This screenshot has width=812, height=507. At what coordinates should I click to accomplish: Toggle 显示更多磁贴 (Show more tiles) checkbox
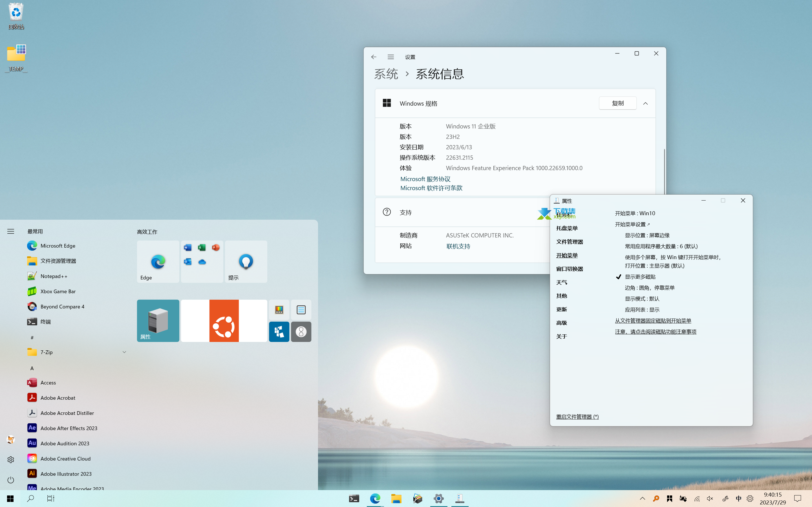619,276
